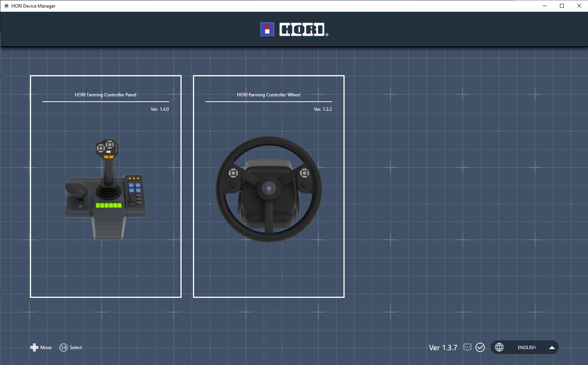Image resolution: width=588 pixels, height=365 pixels.
Task: Click the Ver 1.3.7 app version text
Action: 443,347
